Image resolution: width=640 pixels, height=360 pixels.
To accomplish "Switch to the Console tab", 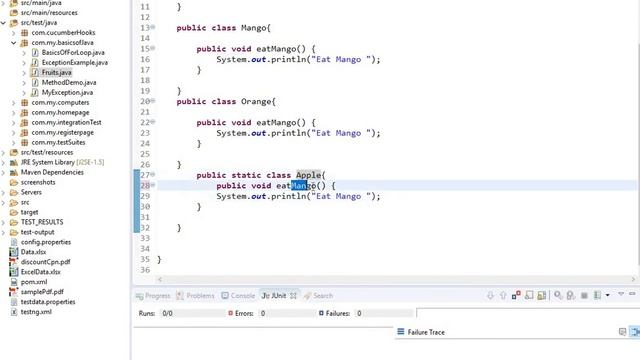I will pos(238,296).
